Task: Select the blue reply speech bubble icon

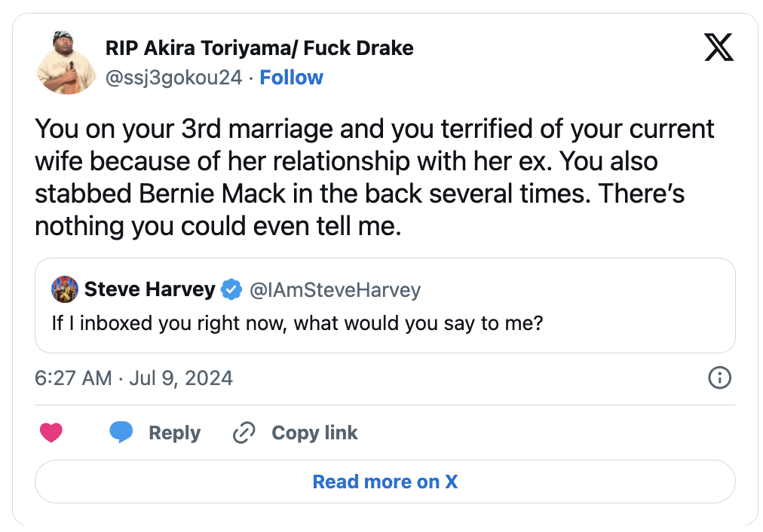Action: 121,433
